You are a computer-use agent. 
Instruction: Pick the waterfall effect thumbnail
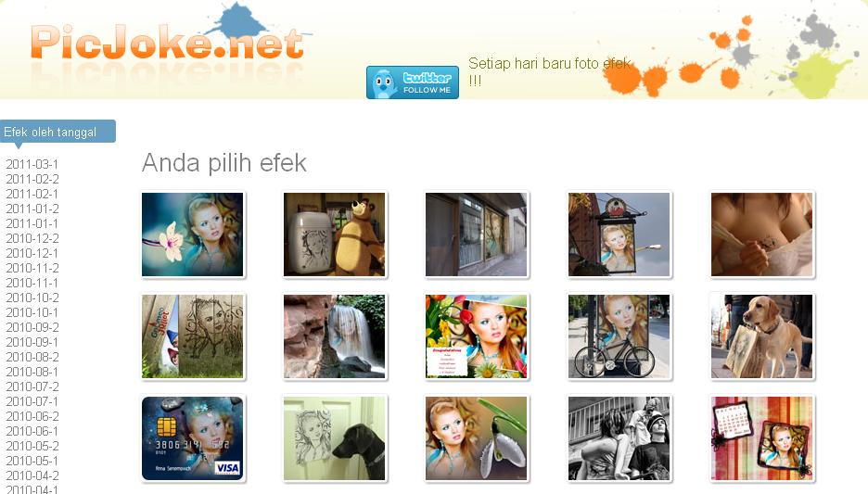[335, 336]
